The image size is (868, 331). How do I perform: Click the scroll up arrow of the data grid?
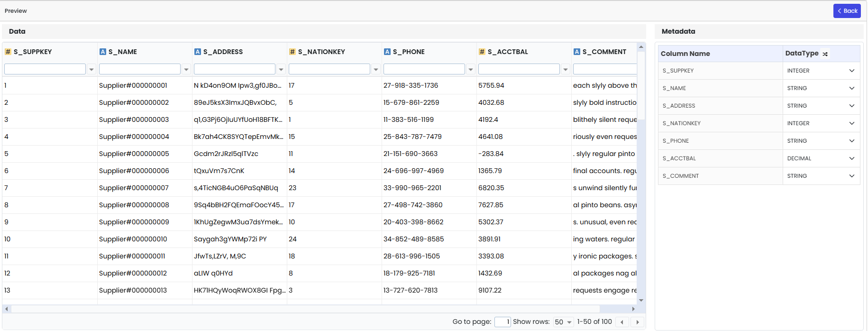[x=641, y=46]
